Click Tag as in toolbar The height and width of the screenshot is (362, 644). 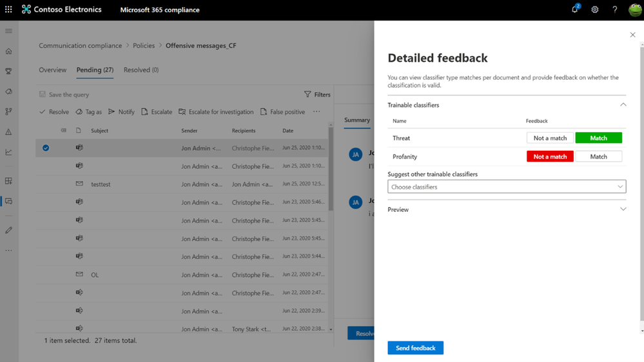89,111
